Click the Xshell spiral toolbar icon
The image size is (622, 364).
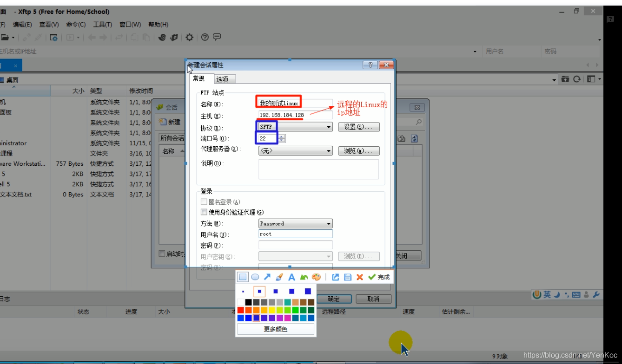tap(162, 38)
